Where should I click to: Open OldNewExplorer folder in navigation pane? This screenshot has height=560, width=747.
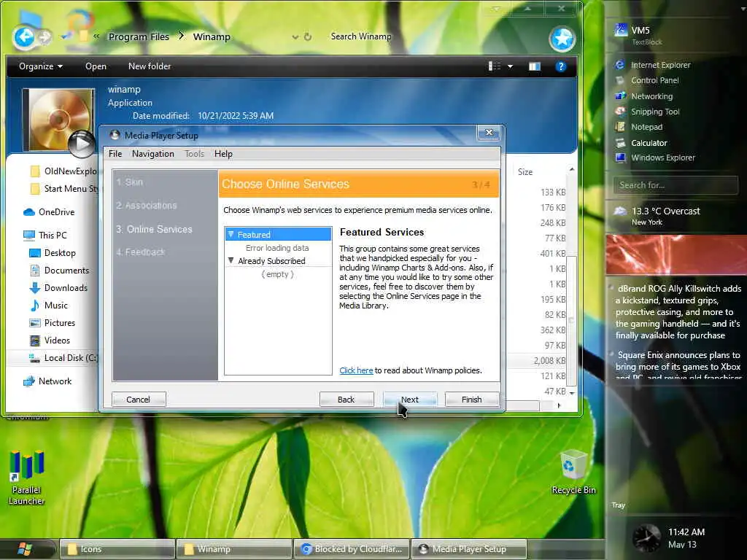[x=64, y=171]
